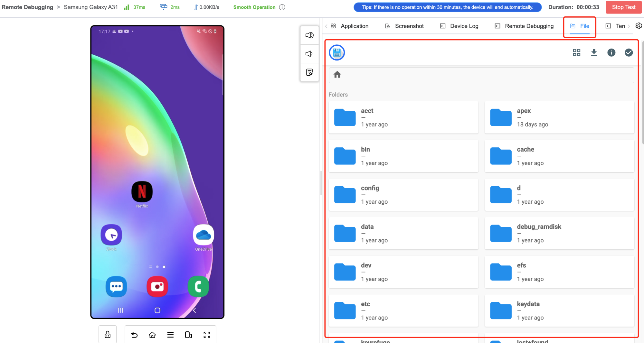Click the select-all checkmark icon
This screenshot has height=343, width=644.
629,52
